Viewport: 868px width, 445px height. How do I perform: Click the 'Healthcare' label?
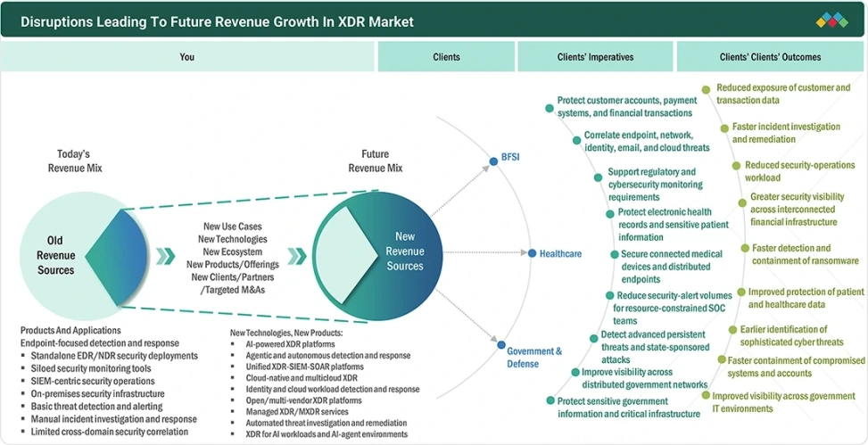coord(561,253)
